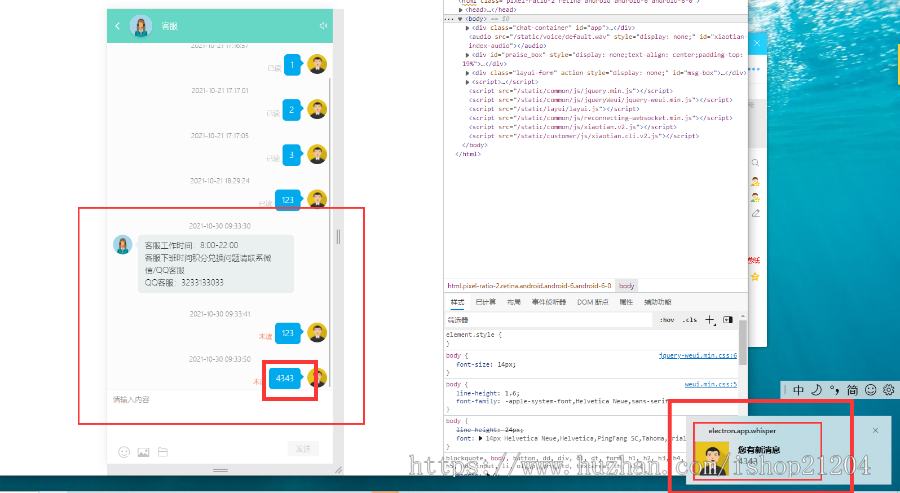Open emoji panel from IME bar smiley
The image size is (900, 493).
click(x=871, y=390)
